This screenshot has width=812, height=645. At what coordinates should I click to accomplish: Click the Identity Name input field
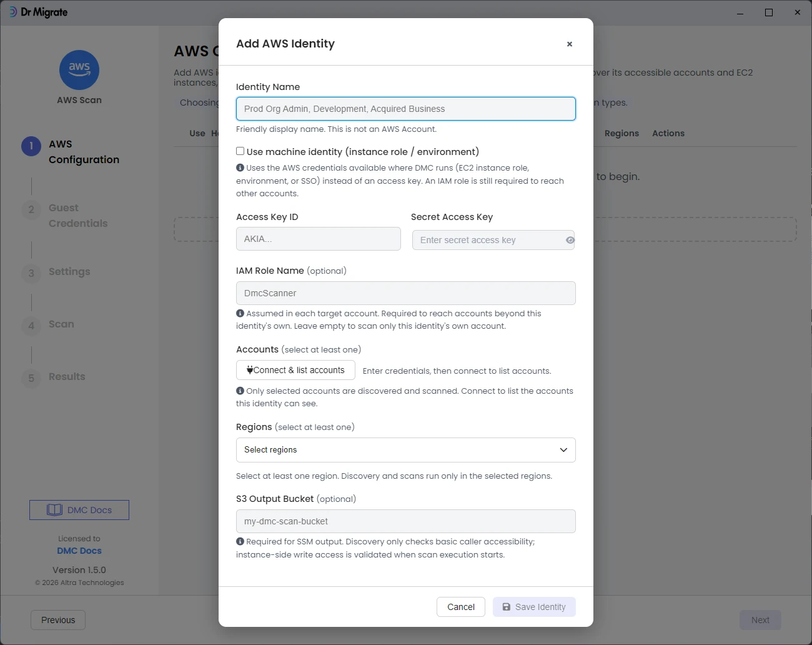pos(406,109)
